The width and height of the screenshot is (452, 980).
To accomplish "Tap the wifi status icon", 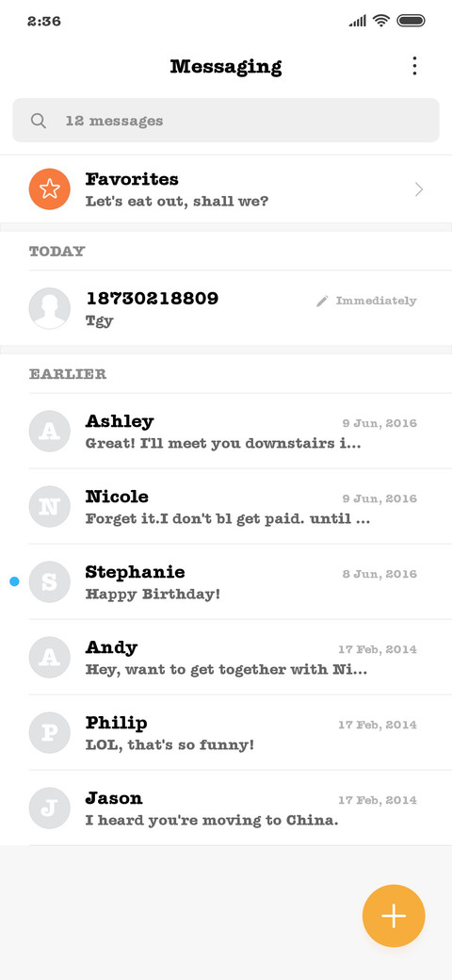I will [x=380, y=21].
